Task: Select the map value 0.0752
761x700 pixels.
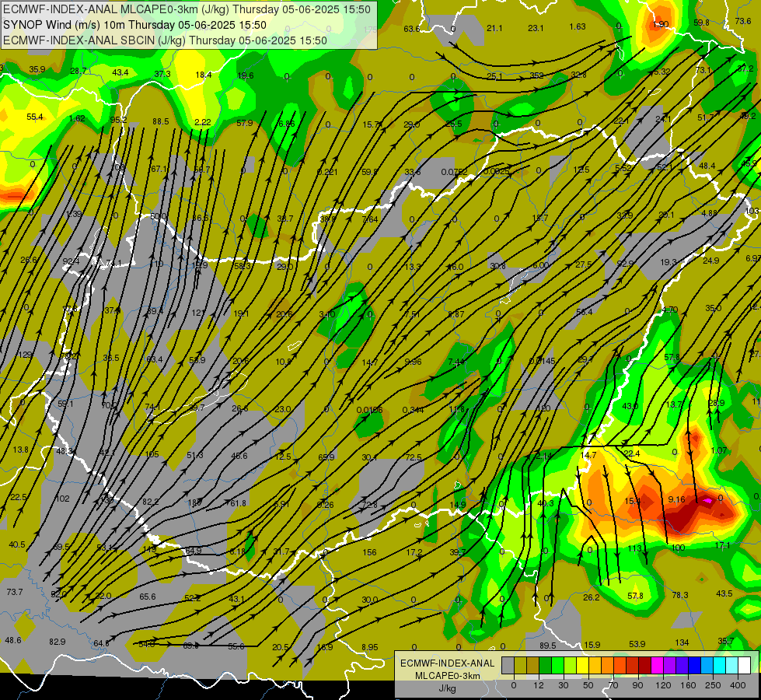Action: click(454, 172)
